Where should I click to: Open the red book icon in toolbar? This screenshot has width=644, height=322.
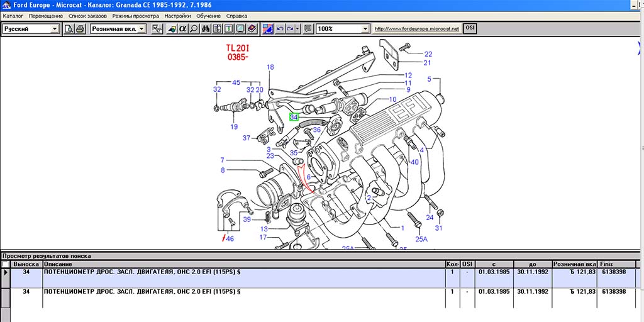(252, 29)
